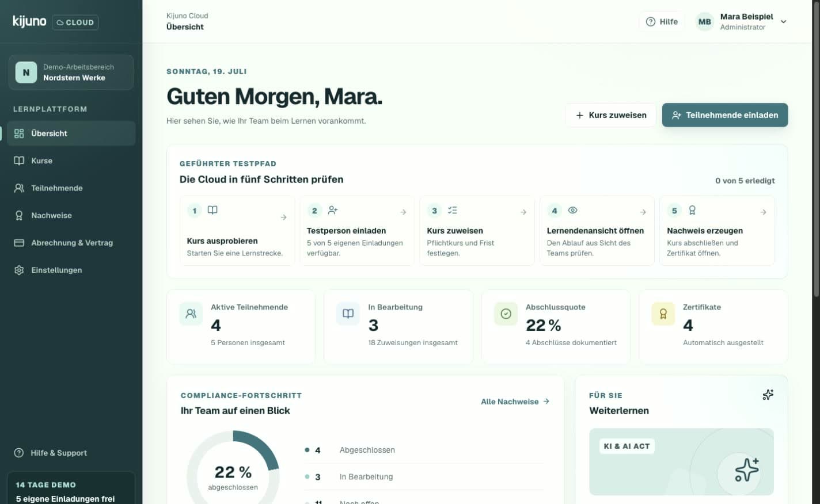Click the arrow on Lernendenansicht öffnen card

[643, 212]
